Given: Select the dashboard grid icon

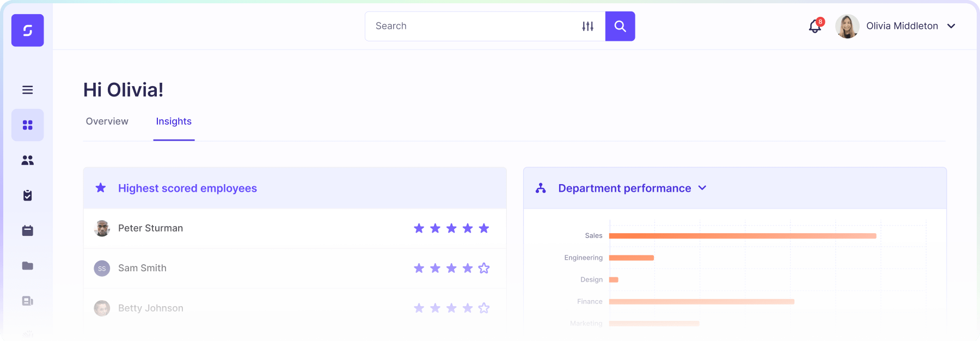Looking at the screenshot, I should (x=28, y=125).
